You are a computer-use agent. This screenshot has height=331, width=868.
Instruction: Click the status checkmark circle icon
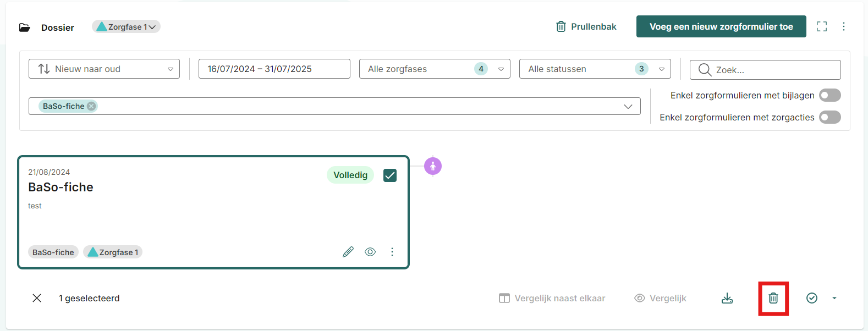pos(812,298)
